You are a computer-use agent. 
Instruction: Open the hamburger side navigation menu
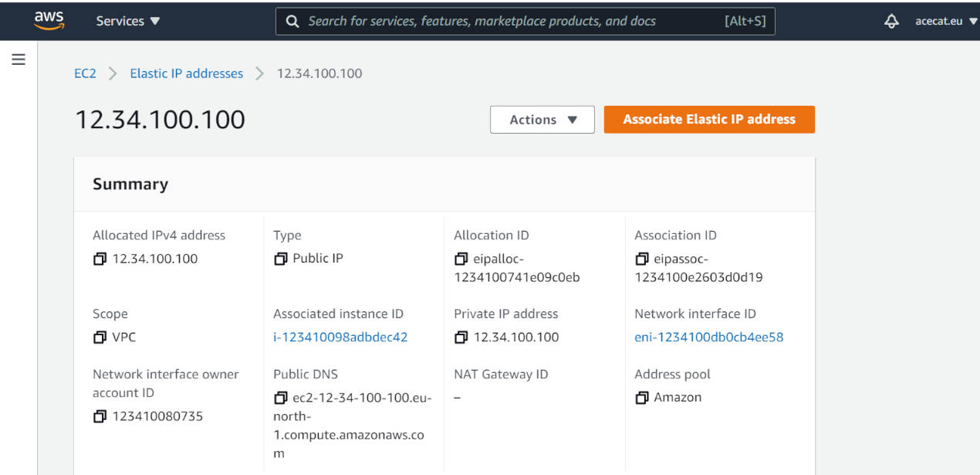click(19, 59)
